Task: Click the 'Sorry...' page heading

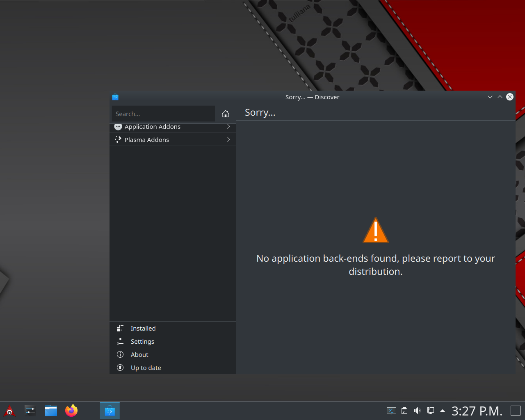Action: [x=260, y=112]
